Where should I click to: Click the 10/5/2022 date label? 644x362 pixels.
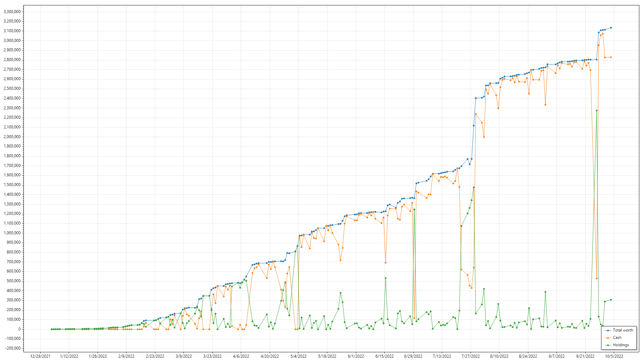pos(614,356)
